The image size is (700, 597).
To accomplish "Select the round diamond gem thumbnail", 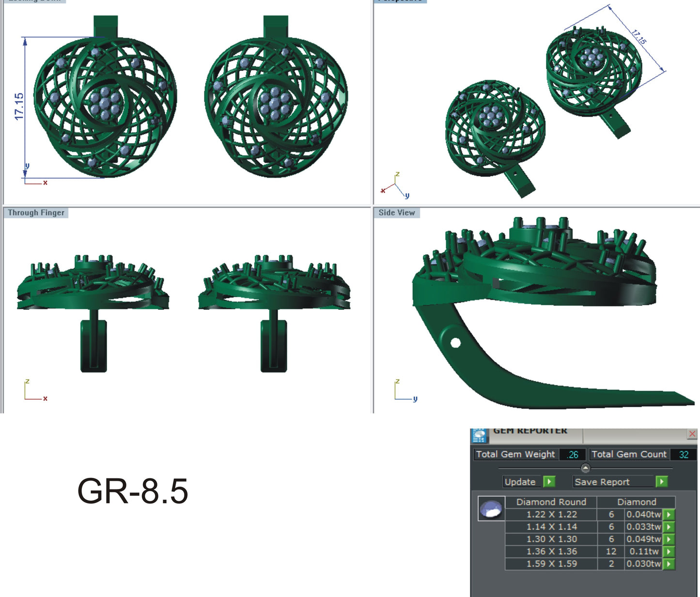I will coord(491,509).
